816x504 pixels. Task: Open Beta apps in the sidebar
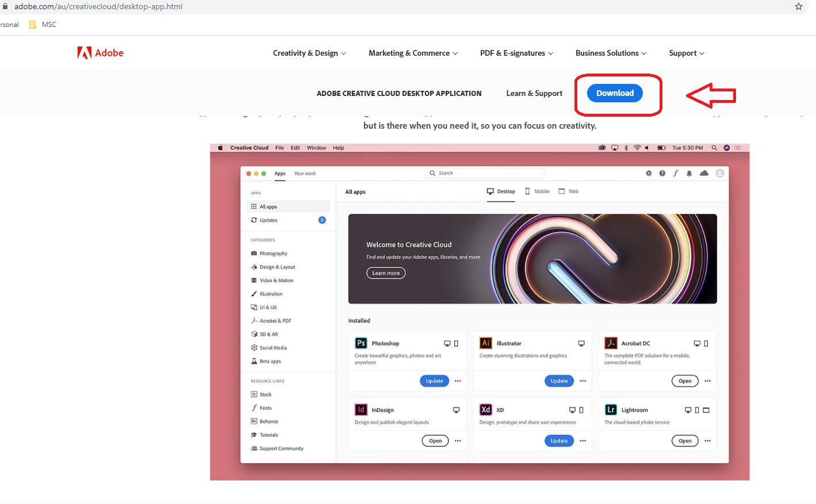point(266,361)
